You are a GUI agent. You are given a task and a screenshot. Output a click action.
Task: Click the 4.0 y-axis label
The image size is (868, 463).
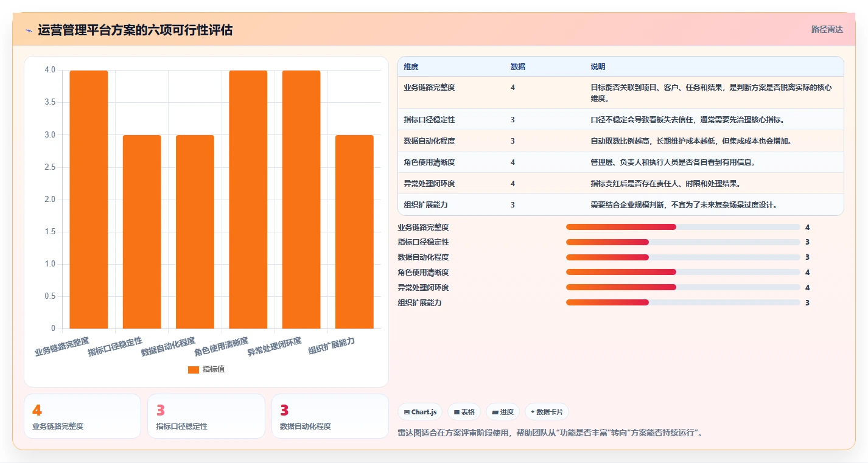(x=50, y=70)
